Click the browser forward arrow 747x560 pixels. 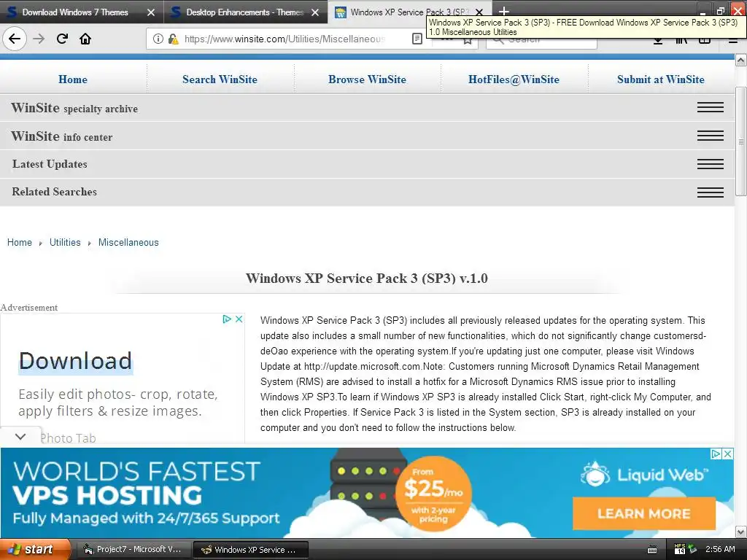39,39
